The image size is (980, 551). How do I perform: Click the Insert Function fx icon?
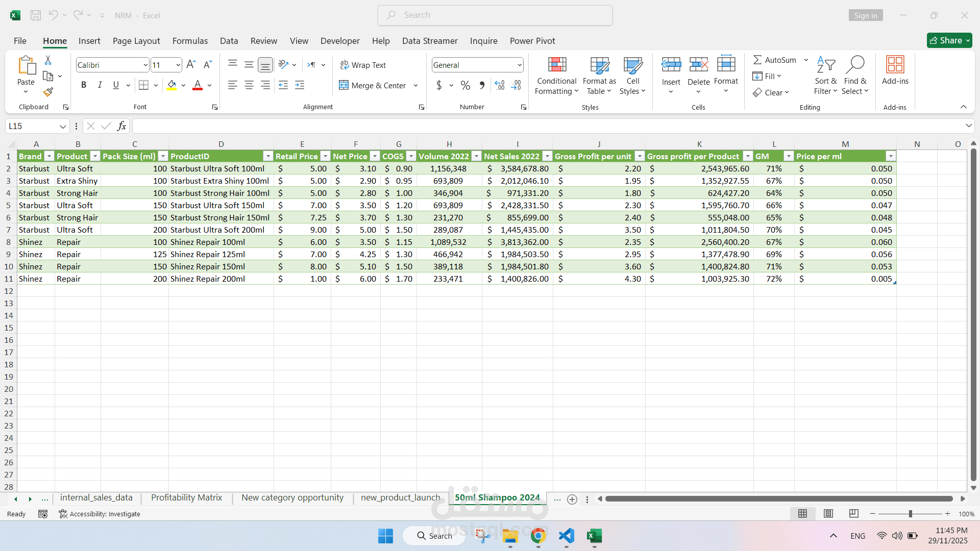(121, 126)
